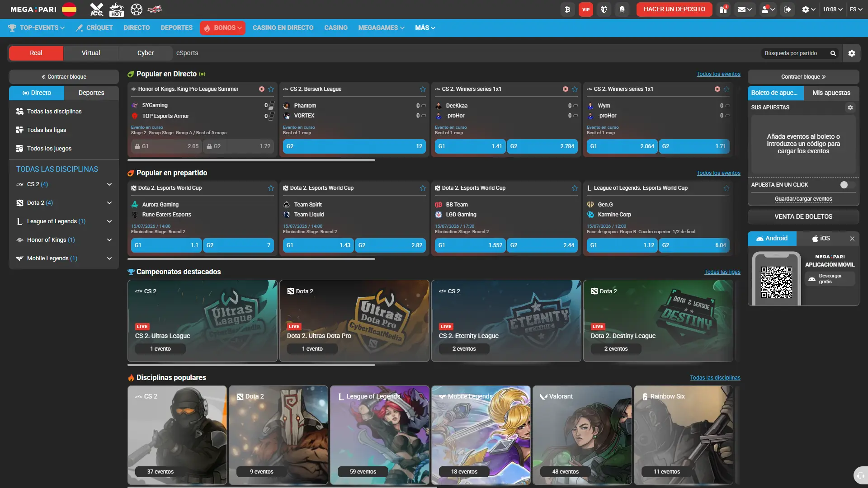This screenshot has height=488, width=868.
Task: Watch the DeeKkaa vs -proHor stream
Action: pyautogui.click(x=565, y=89)
